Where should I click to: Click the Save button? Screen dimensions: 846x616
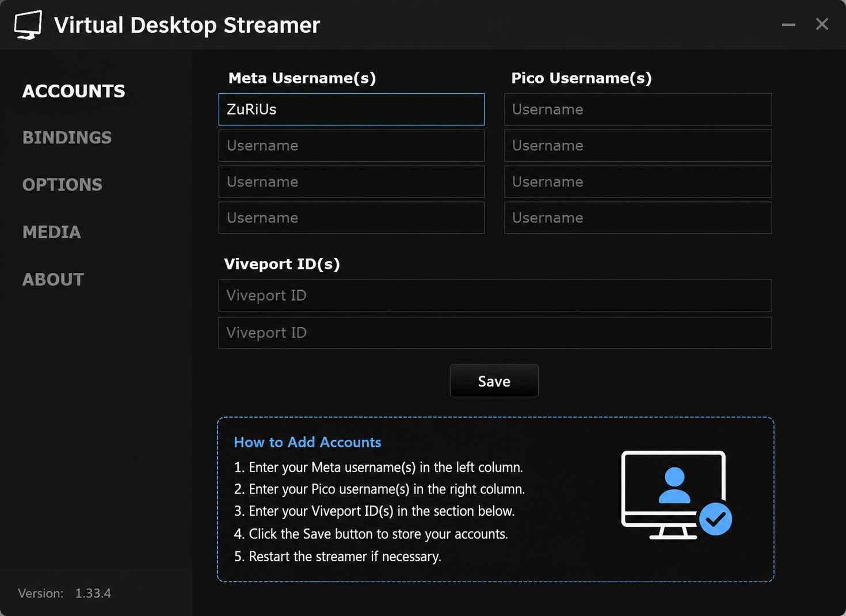(494, 381)
